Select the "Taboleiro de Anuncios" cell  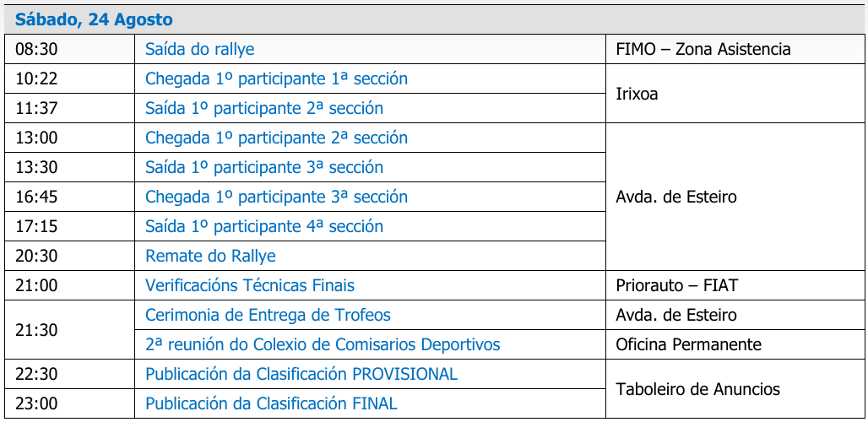tap(697, 389)
